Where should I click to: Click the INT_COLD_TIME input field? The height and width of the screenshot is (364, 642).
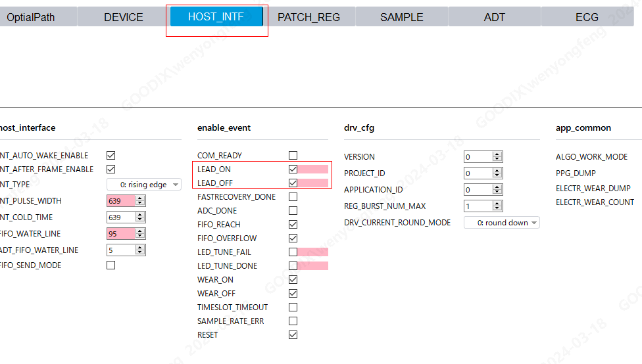pos(120,217)
